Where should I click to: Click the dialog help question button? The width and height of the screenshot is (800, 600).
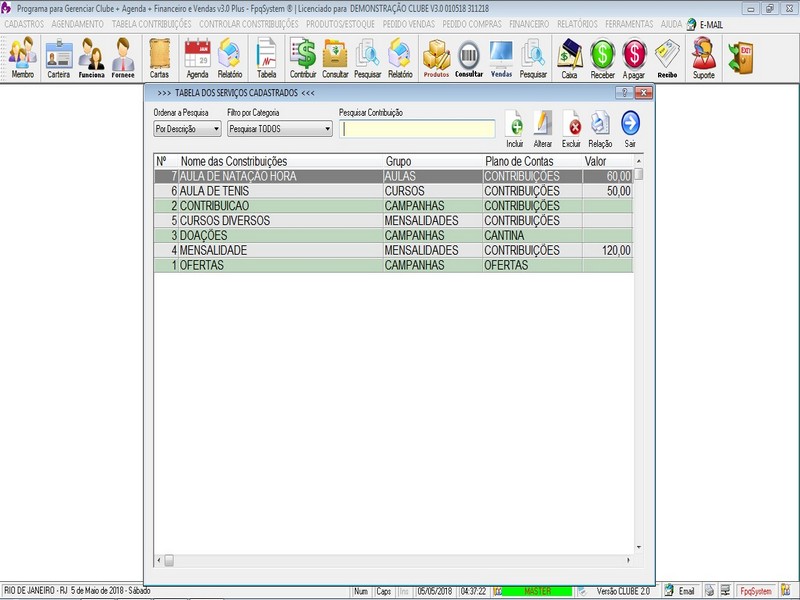[624, 93]
